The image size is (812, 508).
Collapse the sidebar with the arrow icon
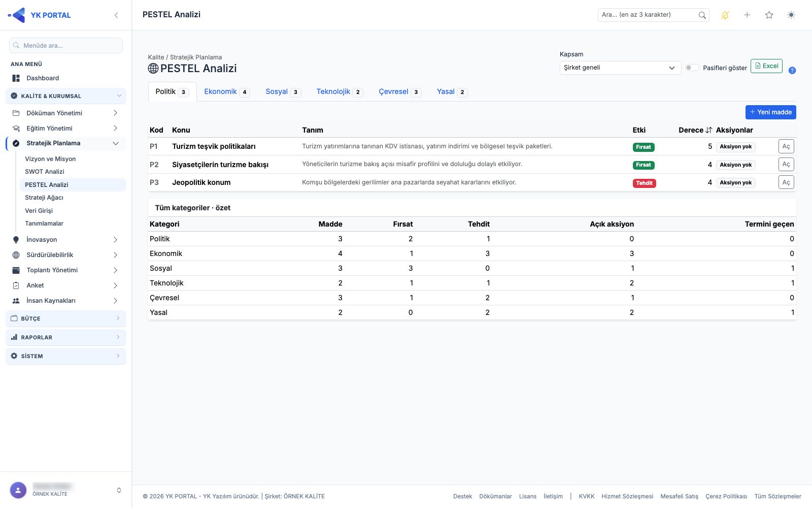point(116,15)
